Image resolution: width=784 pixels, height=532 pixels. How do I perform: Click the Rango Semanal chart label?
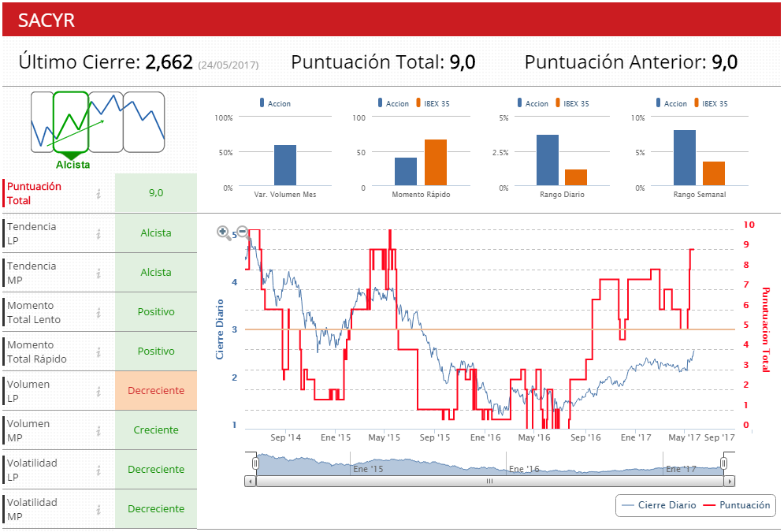[700, 195]
